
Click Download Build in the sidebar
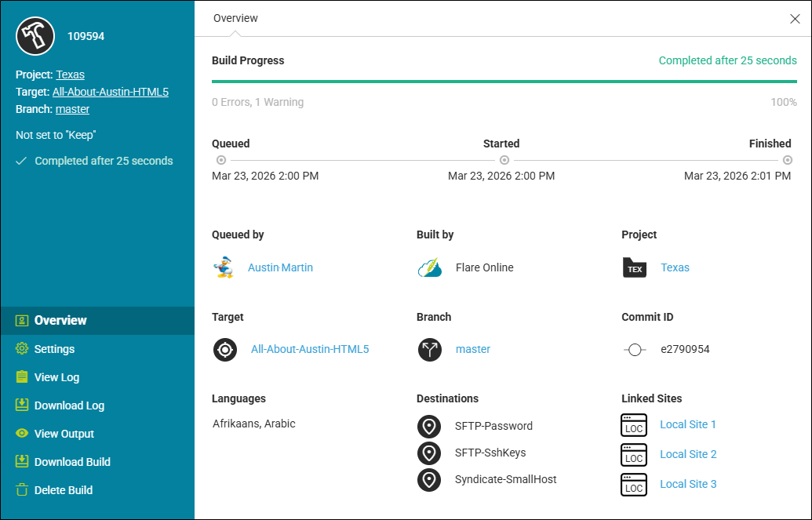[72, 462]
